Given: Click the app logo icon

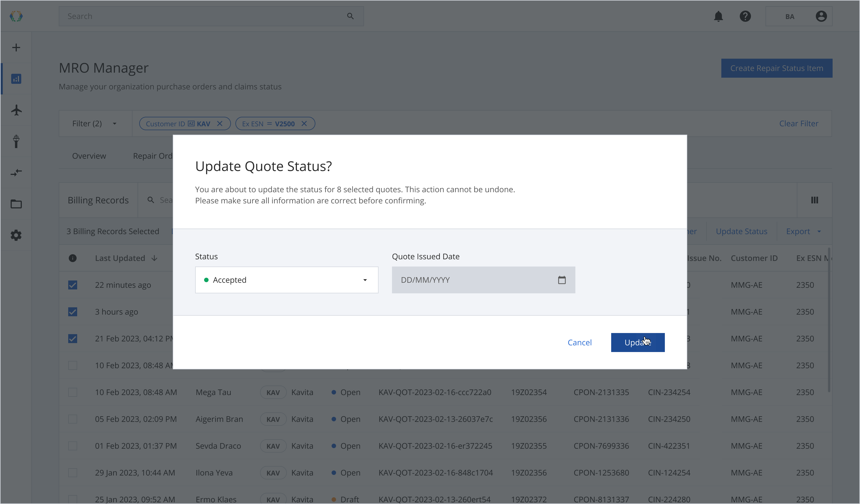Looking at the screenshot, I should pyautogui.click(x=16, y=16).
